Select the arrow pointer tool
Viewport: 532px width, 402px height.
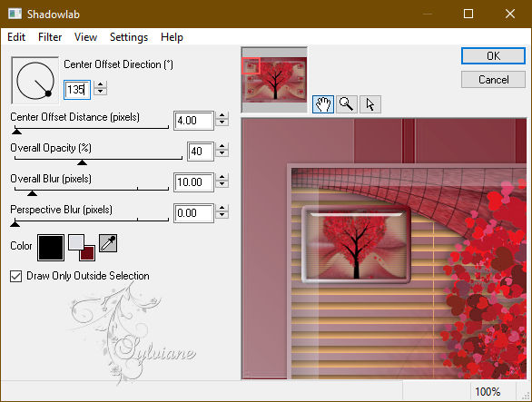pyautogui.click(x=370, y=104)
